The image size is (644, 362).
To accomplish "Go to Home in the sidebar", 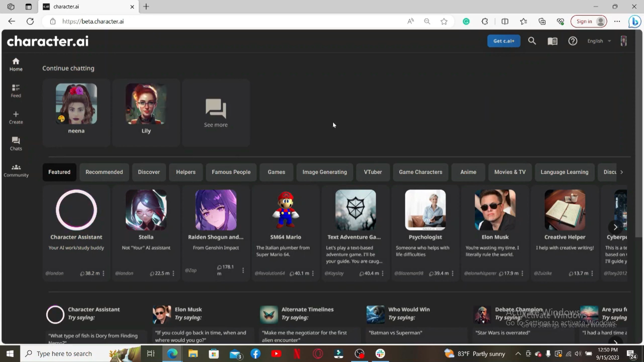I will [x=16, y=65].
